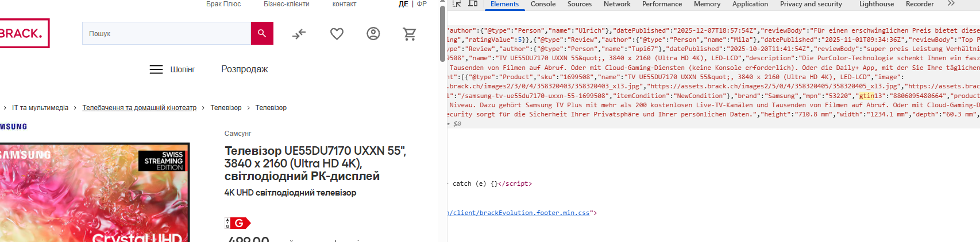This screenshot has height=242, width=980.
Task: Switch to the Memory tab
Action: pos(707,4)
